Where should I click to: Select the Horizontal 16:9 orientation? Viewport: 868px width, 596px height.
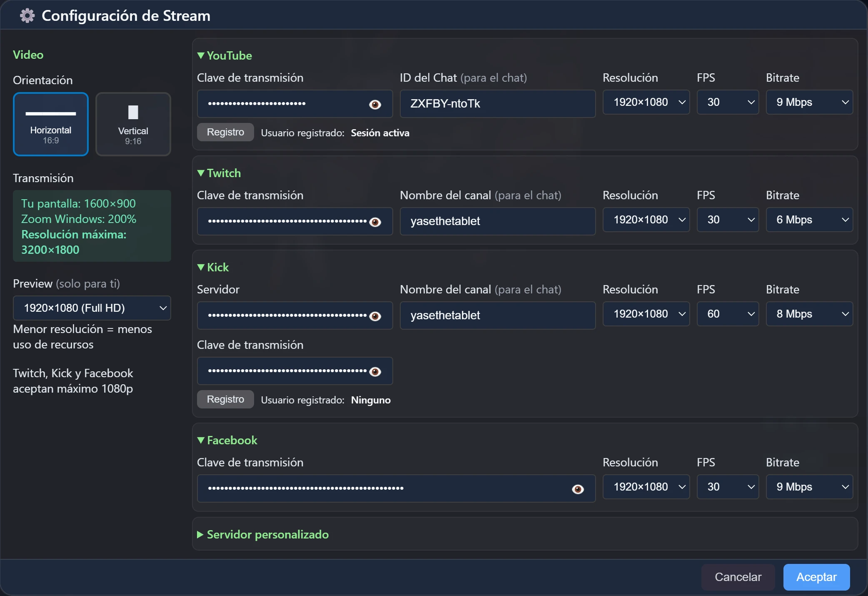[50, 124]
